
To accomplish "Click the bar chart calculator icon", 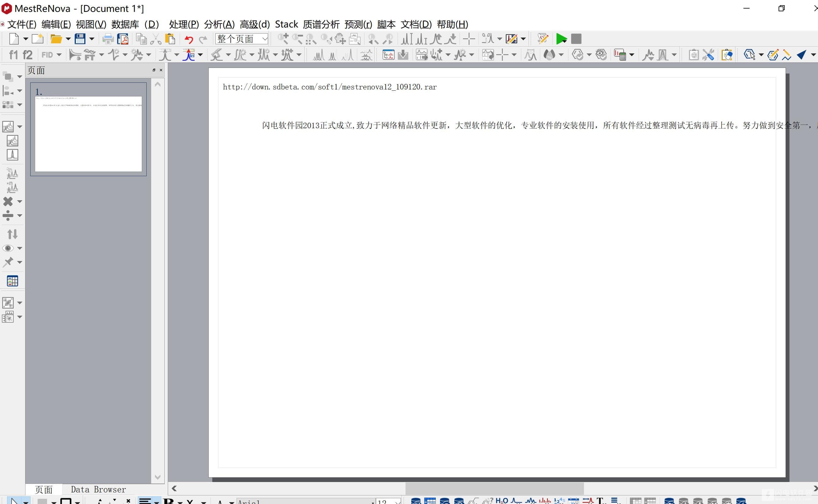I will (620, 55).
